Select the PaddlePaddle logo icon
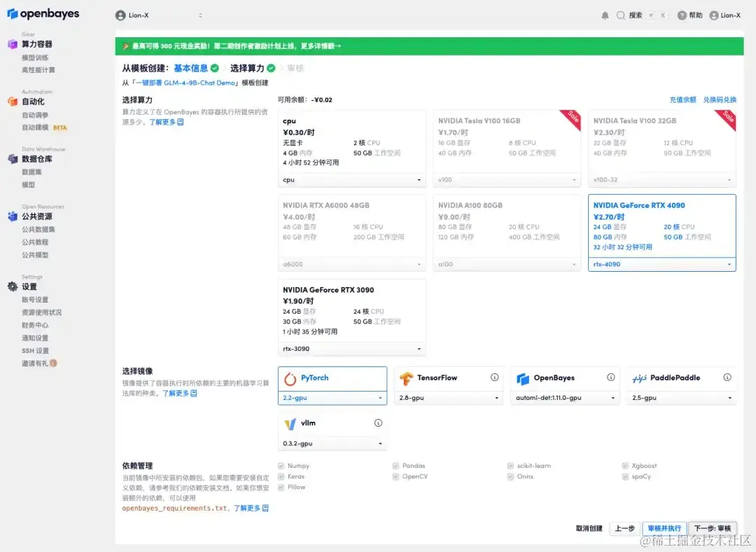This screenshot has width=756, height=552. click(x=639, y=379)
